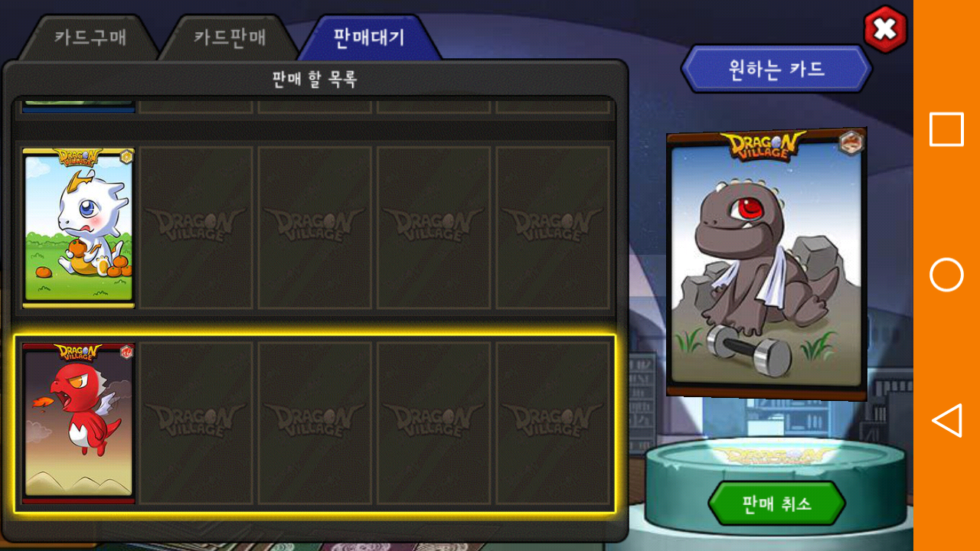This screenshot has height=551, width=980.
Task: Select empty slot next to white dragon card
Action: pos(196,228)
